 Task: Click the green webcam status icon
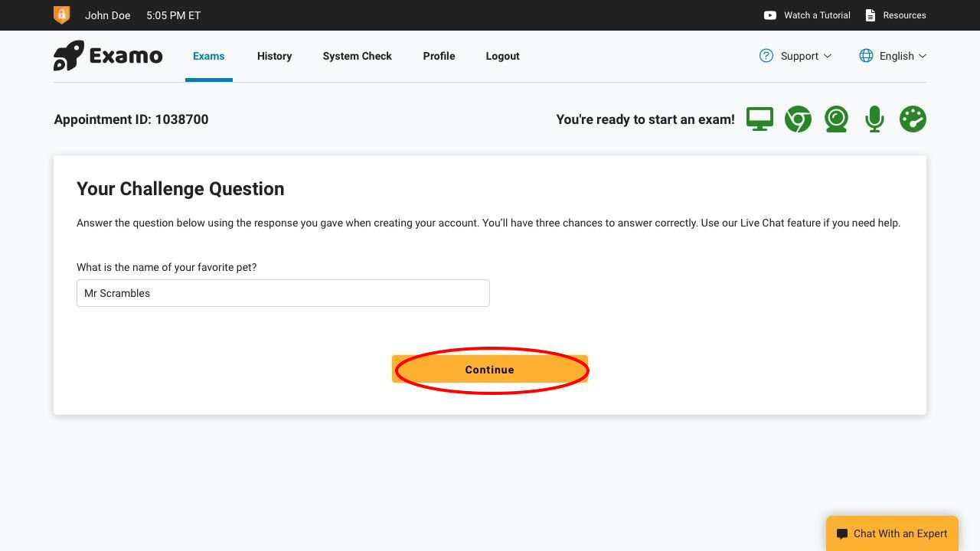pyautogui.click(x=836, y=119)
